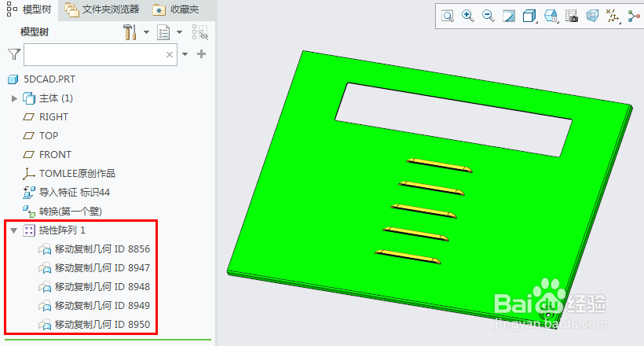Toggle the Perspective View icon
644x346 pixels.
(x=592, y=17)
